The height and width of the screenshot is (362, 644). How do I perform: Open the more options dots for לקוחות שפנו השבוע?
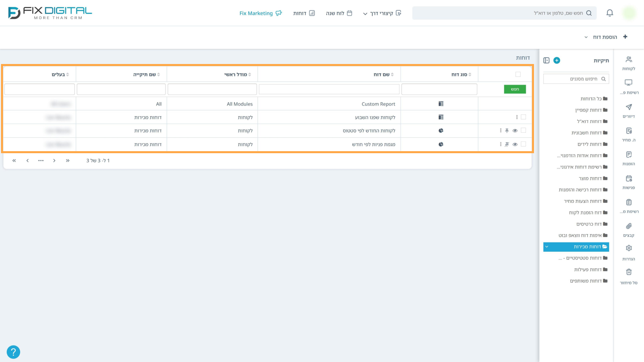(x=517, y=117)
